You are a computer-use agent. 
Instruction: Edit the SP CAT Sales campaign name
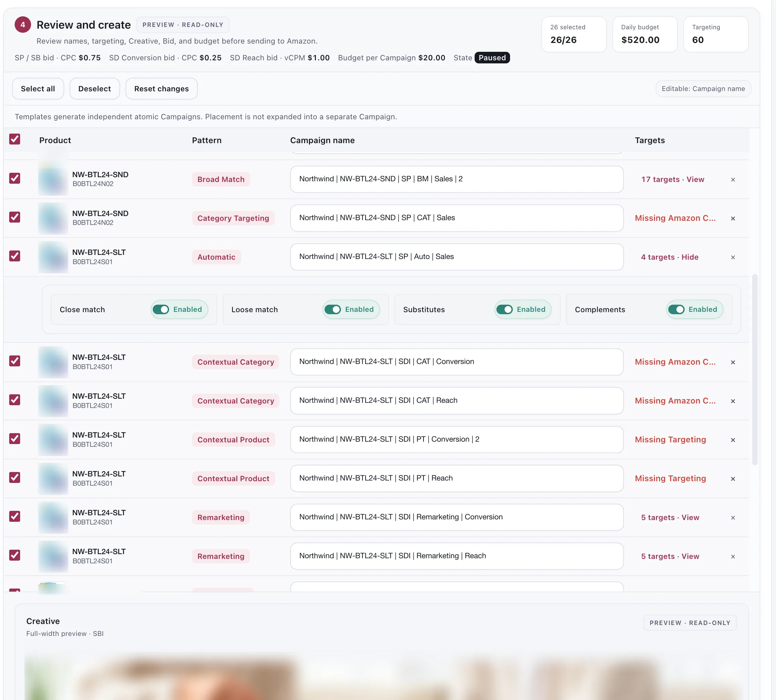[x=457, y=218]
